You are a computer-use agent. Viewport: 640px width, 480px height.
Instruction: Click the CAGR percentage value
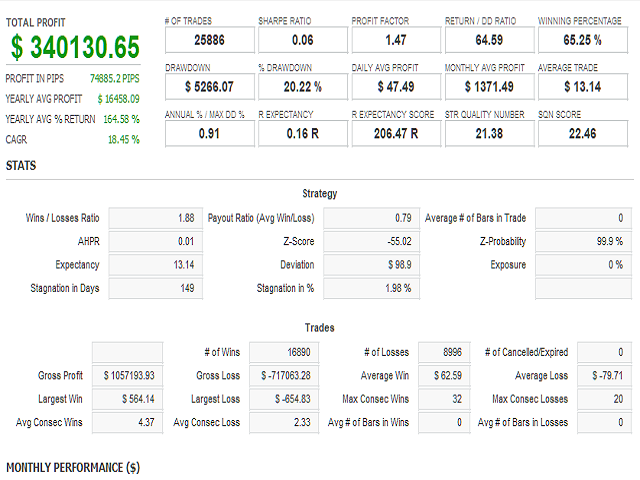pyautogui.click(x=123, y=139)
